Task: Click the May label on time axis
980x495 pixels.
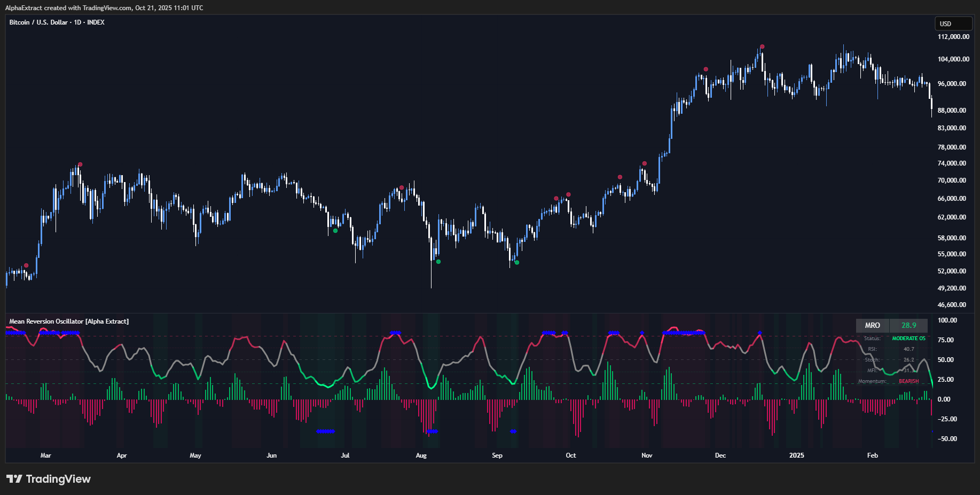Action: click(195, 455)
